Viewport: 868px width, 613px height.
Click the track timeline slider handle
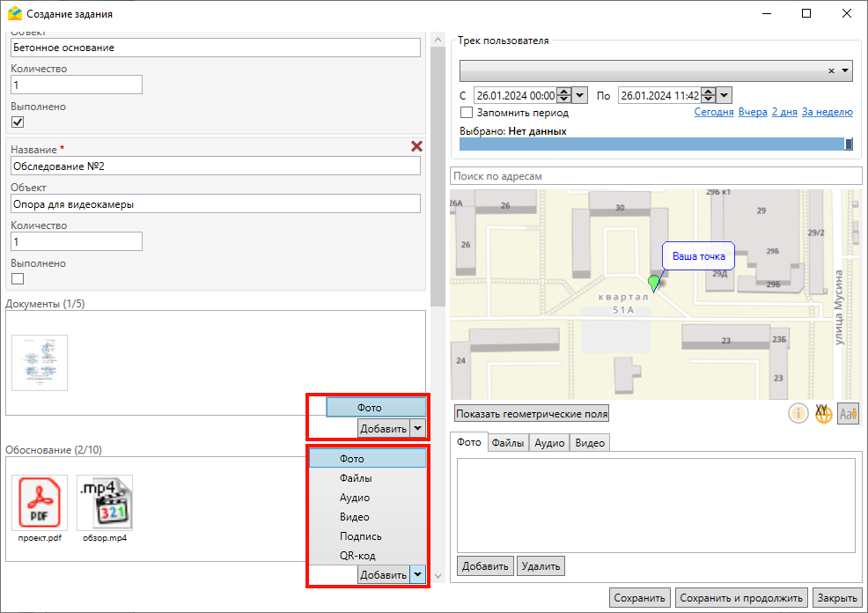849,144
